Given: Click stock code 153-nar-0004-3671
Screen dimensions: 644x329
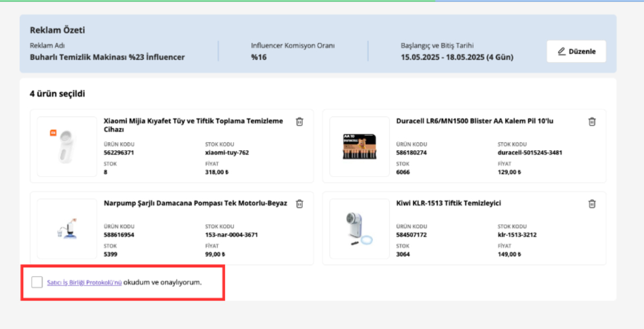Looking at the screenshot, I should point(231,235).
